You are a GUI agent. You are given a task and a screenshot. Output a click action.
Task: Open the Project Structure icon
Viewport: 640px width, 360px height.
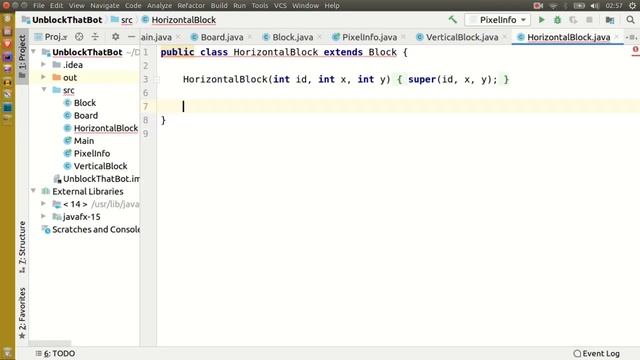coord(610,20)
